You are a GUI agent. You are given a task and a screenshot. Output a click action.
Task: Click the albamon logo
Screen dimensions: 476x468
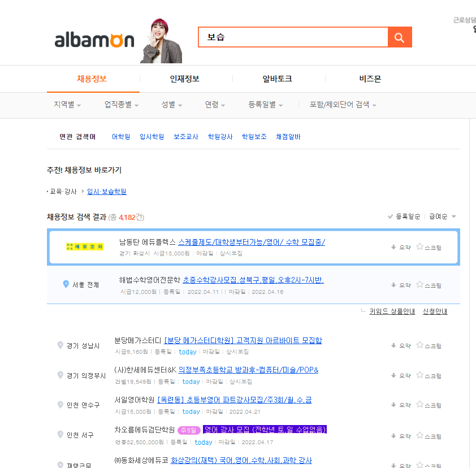point(94,40)
